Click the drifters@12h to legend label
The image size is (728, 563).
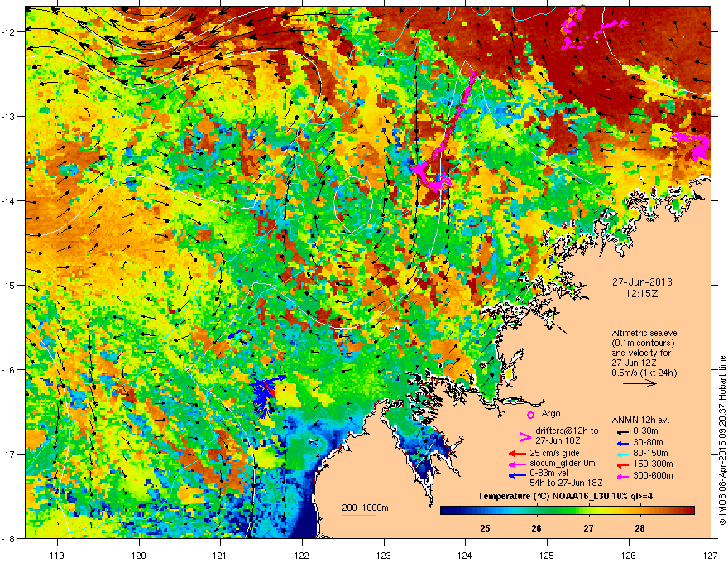[567, 431]
